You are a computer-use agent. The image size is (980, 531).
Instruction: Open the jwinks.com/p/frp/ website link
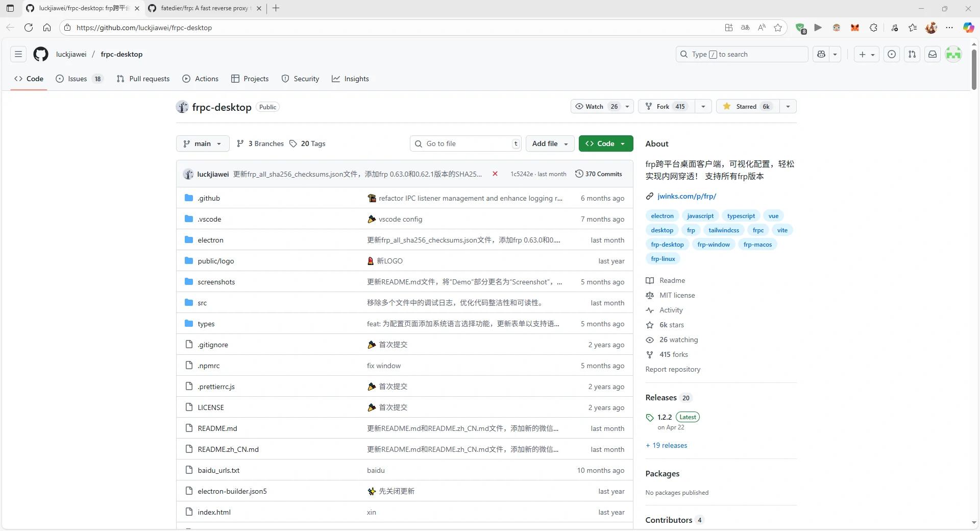click(687, 196)
